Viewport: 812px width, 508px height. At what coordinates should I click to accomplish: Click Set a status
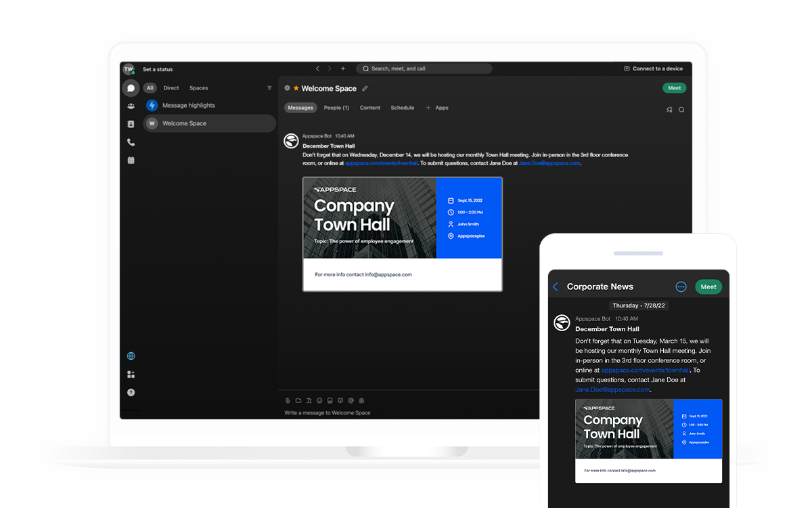(158, 69)
